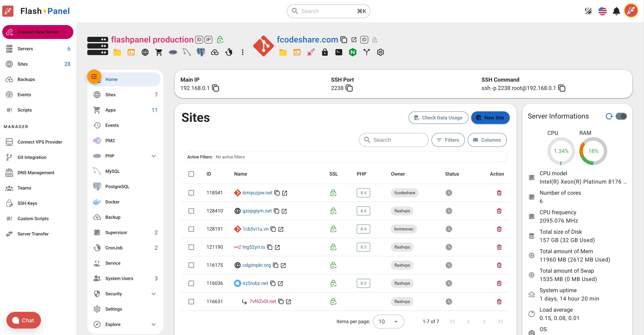
Task: Expand the Explore submenu
Action: pyautogui.click(x=153, y=324)
